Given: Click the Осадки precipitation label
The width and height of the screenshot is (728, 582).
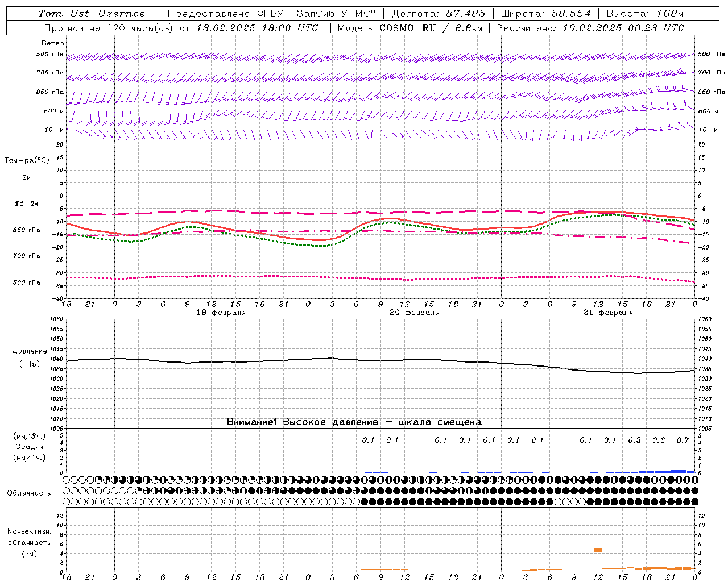Looking at the screenshot, I should [29, 447].
